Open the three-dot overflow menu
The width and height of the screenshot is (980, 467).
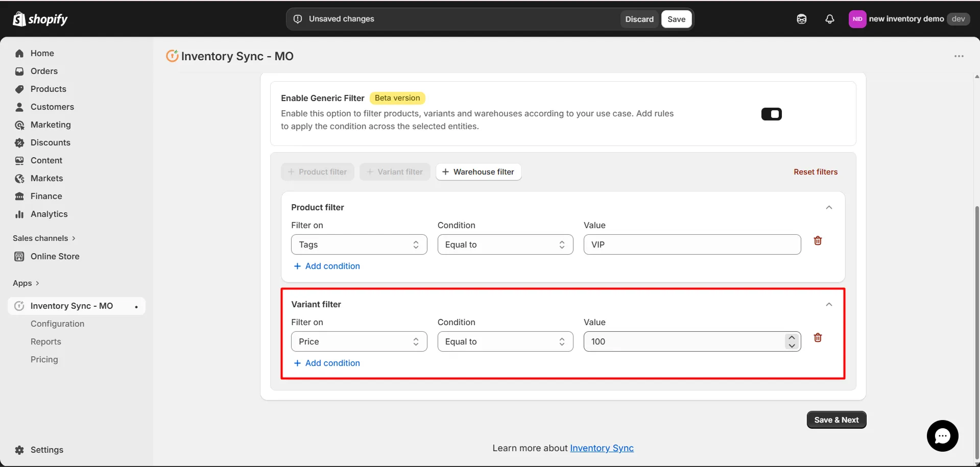(x=959, y=56)
